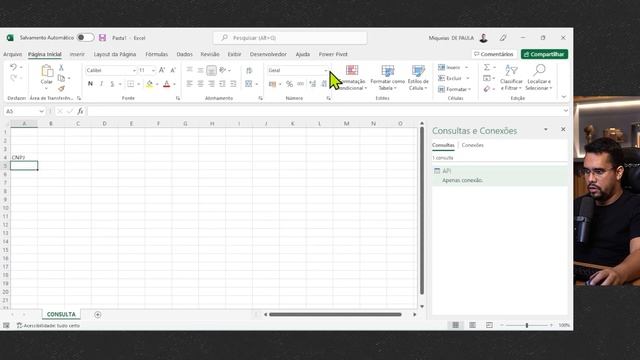Open Localizar e Selecionar menu

(x=539, y=78)
